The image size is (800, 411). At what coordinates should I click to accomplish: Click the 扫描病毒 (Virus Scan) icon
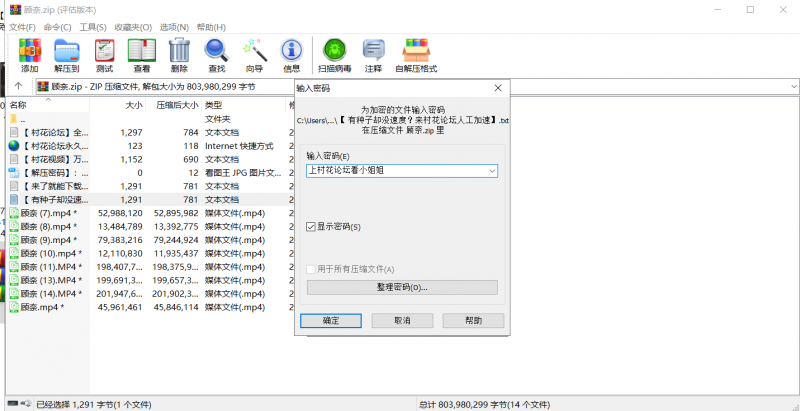click(336, 54)
